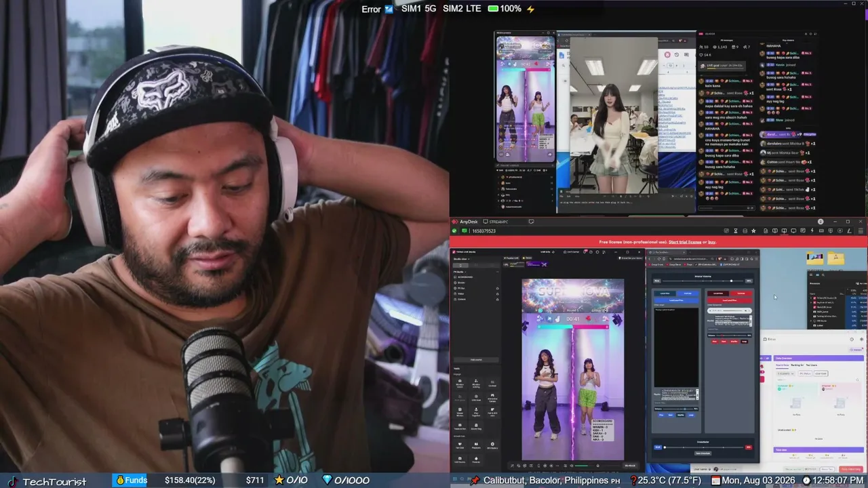Toggle the lock on the Video source

tap(497, 293)
